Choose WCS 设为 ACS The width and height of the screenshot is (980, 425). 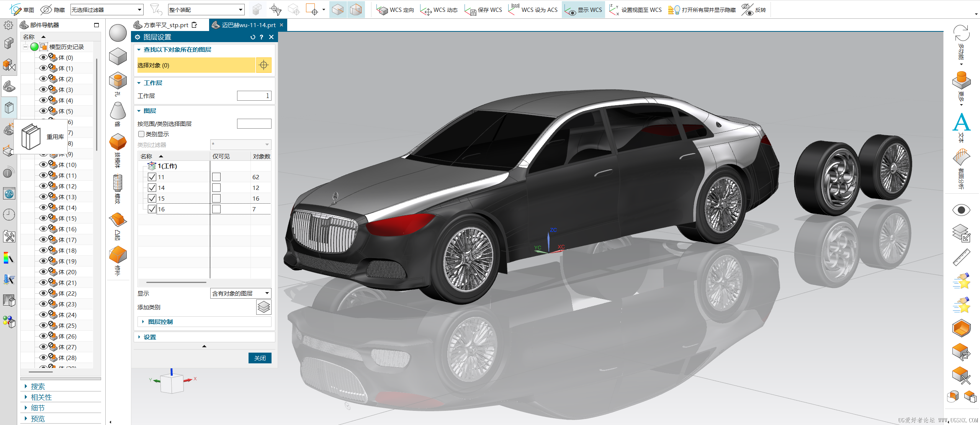point(533,10)
